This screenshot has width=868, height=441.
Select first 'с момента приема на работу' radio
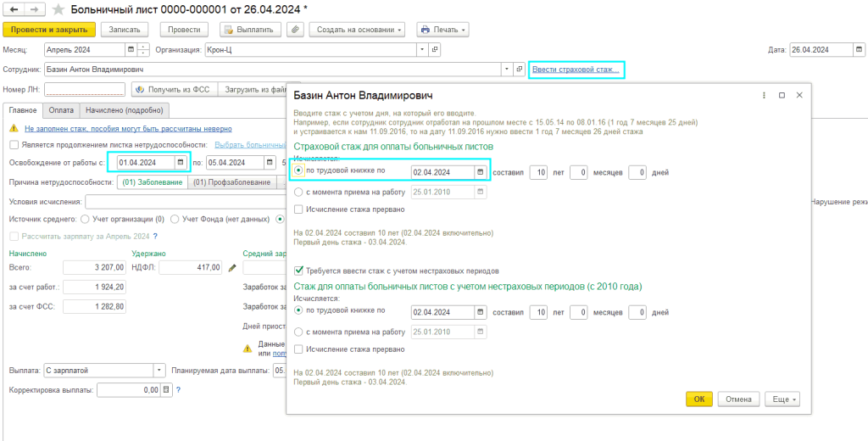coord(298,192)
